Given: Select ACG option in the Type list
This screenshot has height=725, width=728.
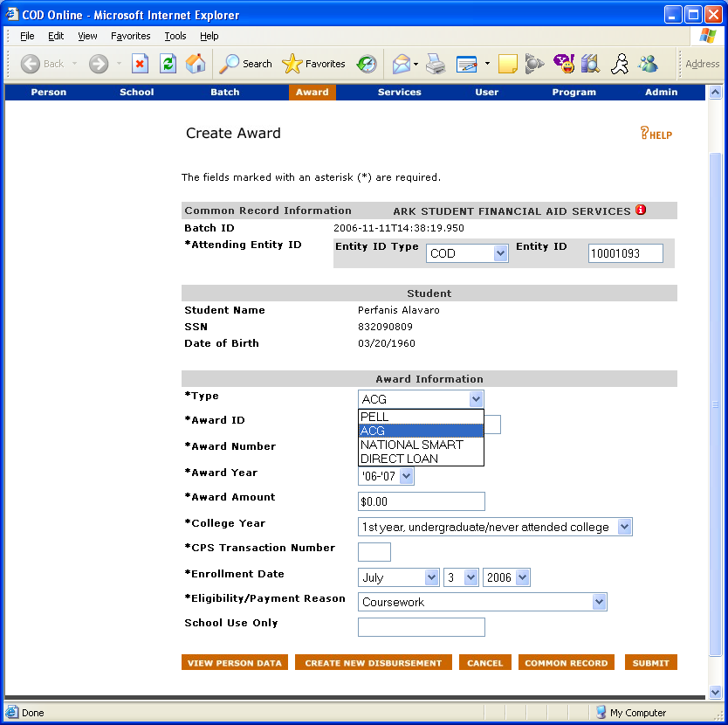Looking at the screenshot, I should (421, 431).
